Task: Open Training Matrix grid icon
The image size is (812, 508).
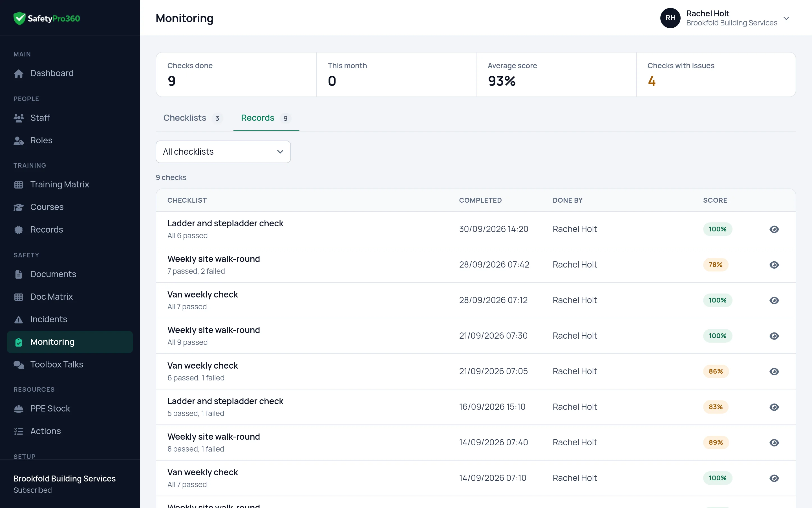Action: click(19, 185)
